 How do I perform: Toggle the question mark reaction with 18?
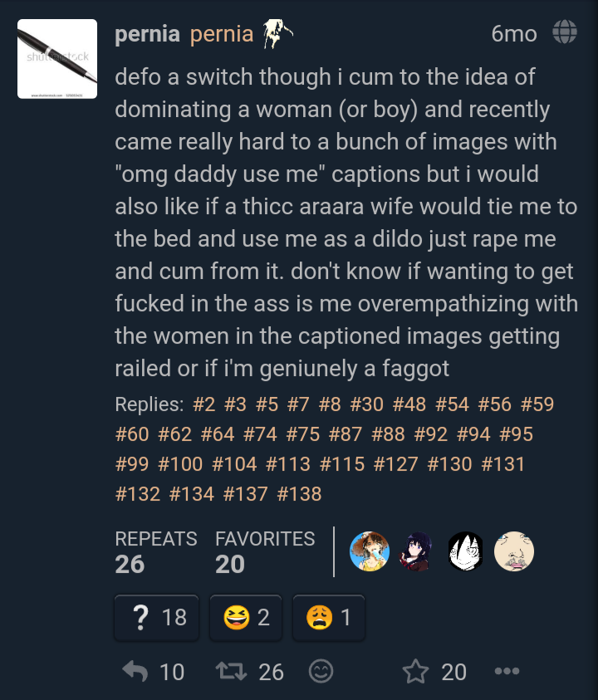point(156,618)
